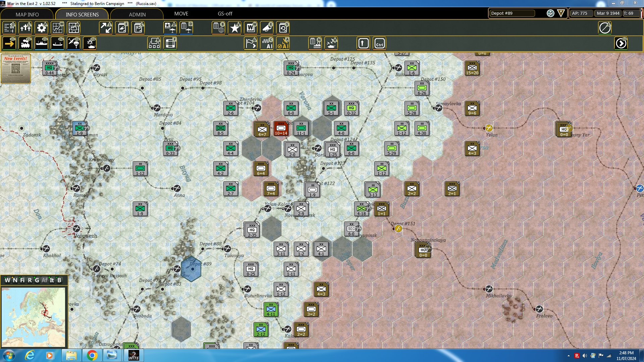Viewport: 644px width, 362px height.
Task: Select naval transport mode ship icon
Action: 41,44
